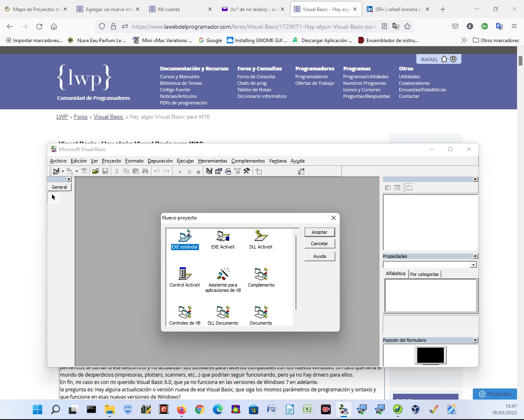524x420 pixels.
Task: Open the Archivo menu
Action: click(58, 161)
